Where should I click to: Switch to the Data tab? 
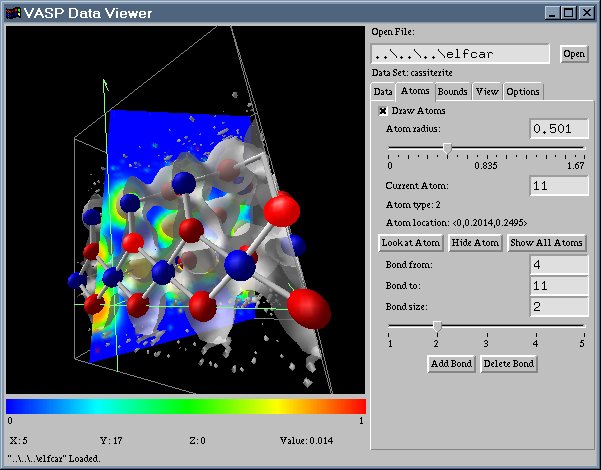click(382, 91)
